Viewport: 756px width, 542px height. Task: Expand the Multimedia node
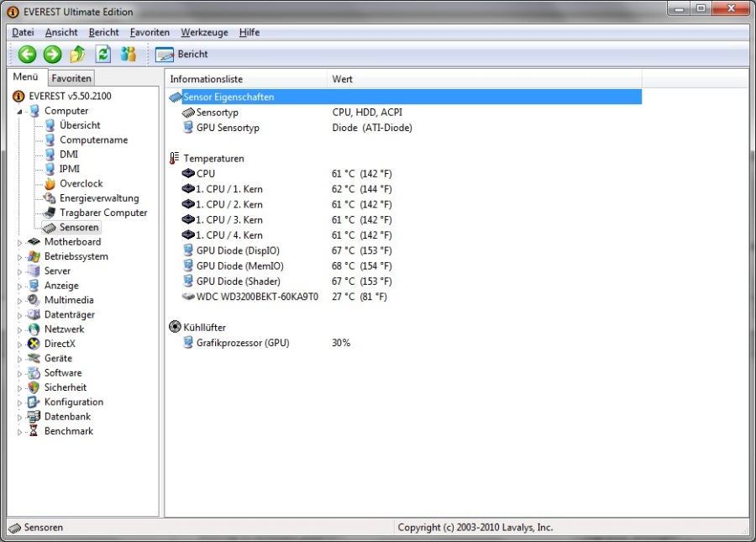[x=20, y=301]
